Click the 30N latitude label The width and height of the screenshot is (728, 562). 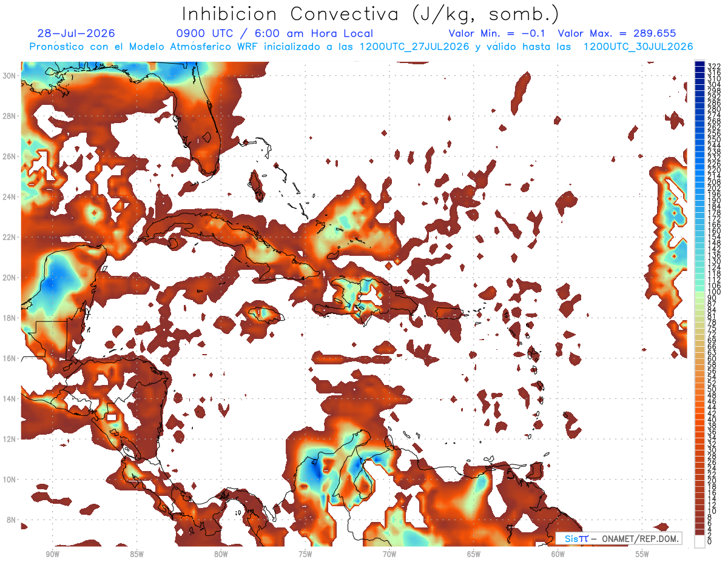10,76
